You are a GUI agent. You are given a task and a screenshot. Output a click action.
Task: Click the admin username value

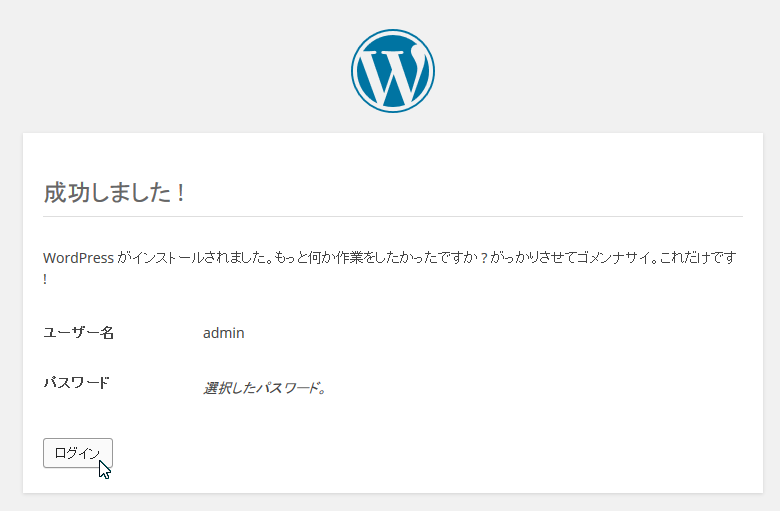[x=223, y=333]
